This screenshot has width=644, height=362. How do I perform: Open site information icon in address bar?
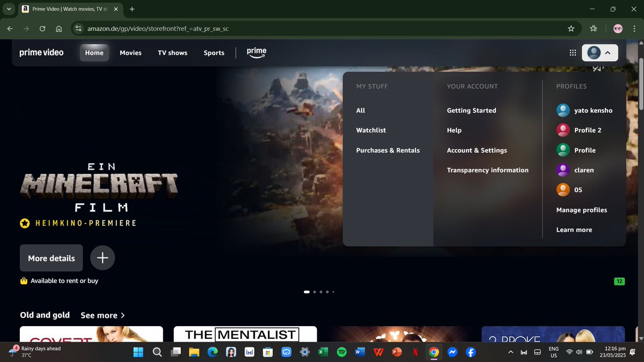(78, 28)
